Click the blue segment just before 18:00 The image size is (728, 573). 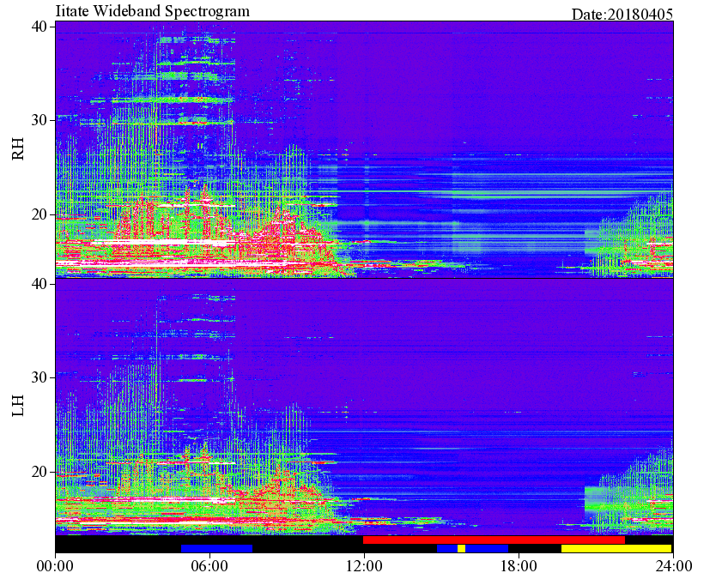pyautogui.click(x=487, y=548)
